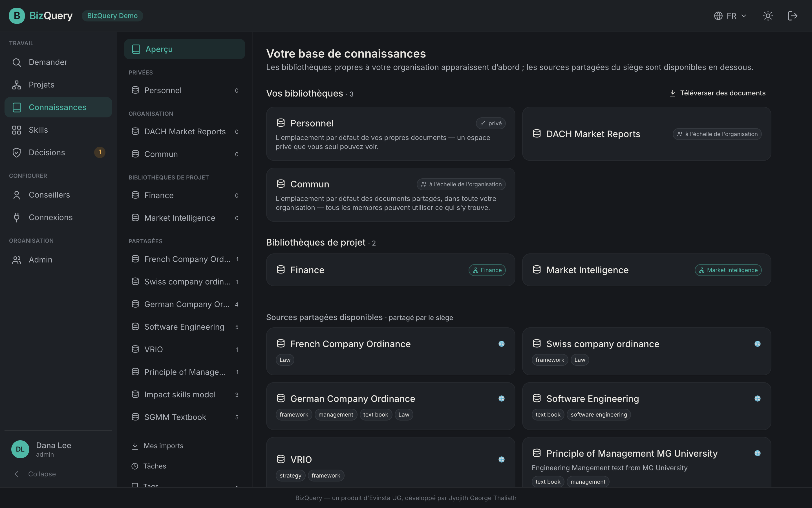Open the Personnel library card
This screenshot has width=812, height=508.
[x=390, y=134]
